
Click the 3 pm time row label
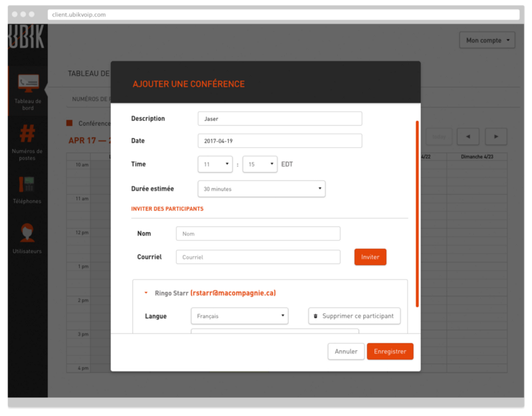pyautogui.click(x=83, y=334)
